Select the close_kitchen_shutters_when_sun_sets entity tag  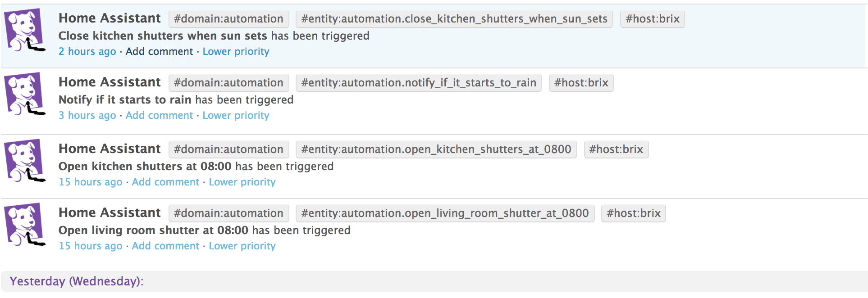point(454,19)
